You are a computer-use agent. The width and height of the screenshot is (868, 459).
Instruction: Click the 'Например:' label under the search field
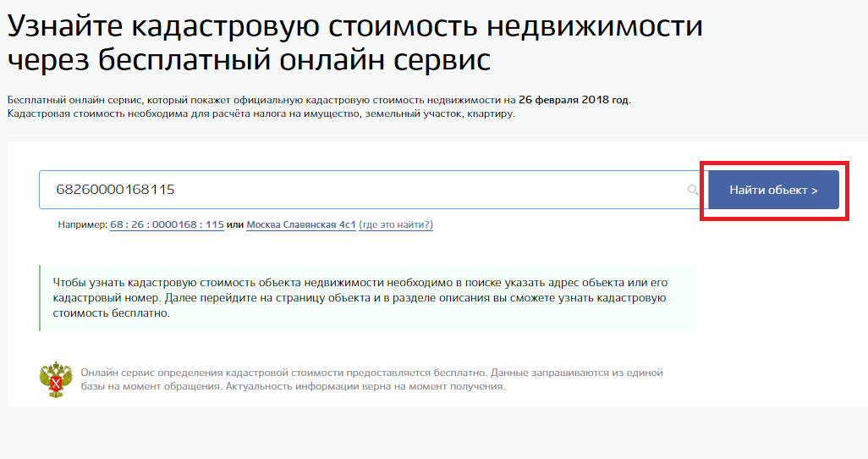click(x=82, y=224)
